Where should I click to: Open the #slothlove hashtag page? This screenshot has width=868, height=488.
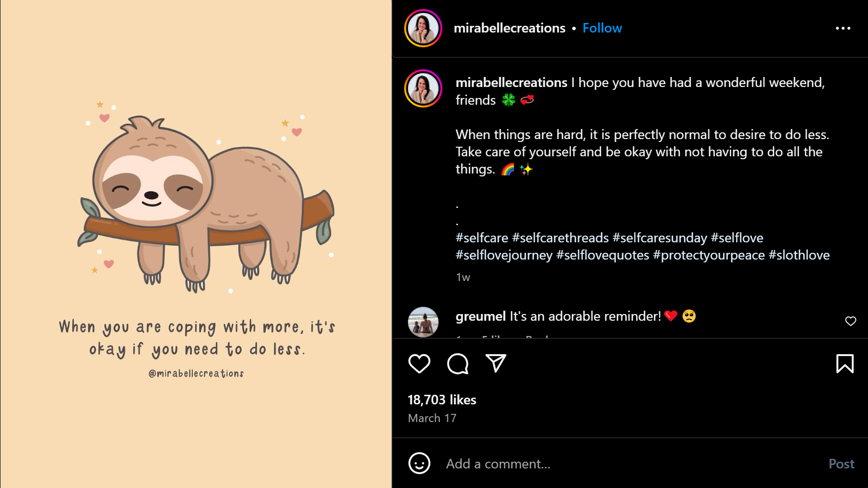coord(800,255)
